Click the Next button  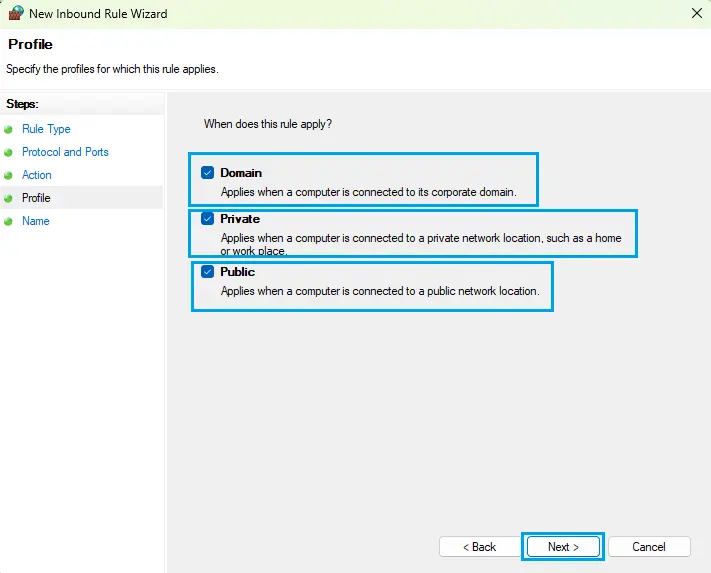point(563,547)
